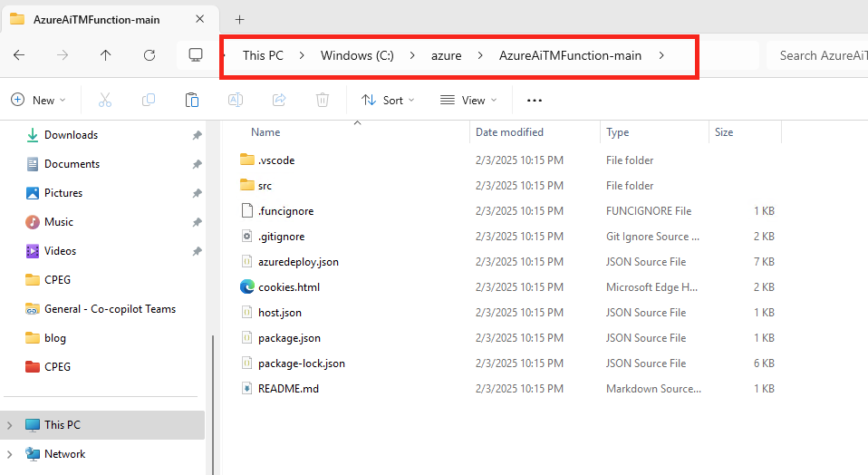Close the AzureAiTMFunction-main tab

coord(200,19)
